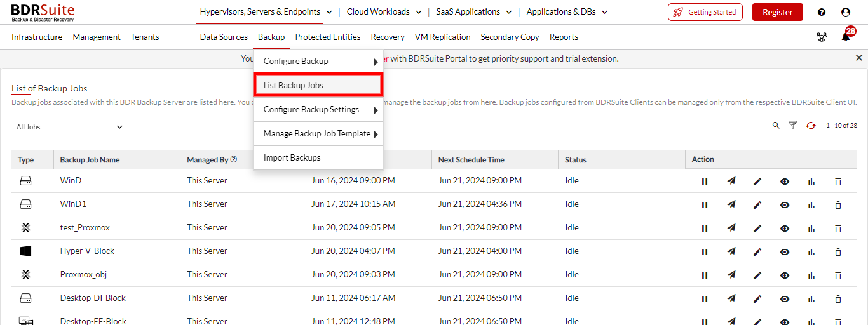Go to the Reports tab

pos(564,37)
